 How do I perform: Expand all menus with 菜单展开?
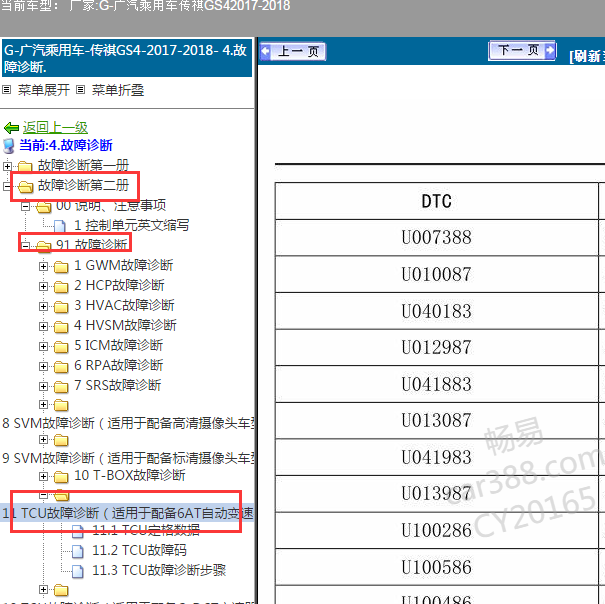[44, 90]
